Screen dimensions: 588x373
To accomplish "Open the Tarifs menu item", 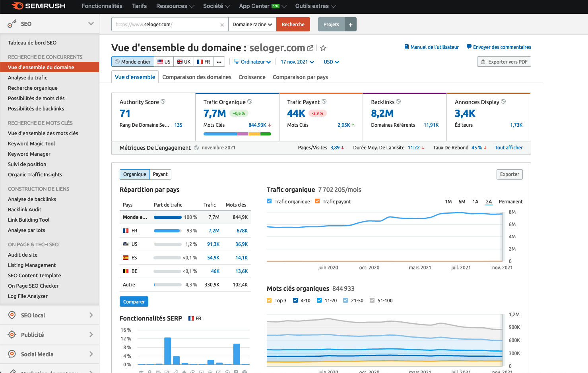I will (139, 6).
